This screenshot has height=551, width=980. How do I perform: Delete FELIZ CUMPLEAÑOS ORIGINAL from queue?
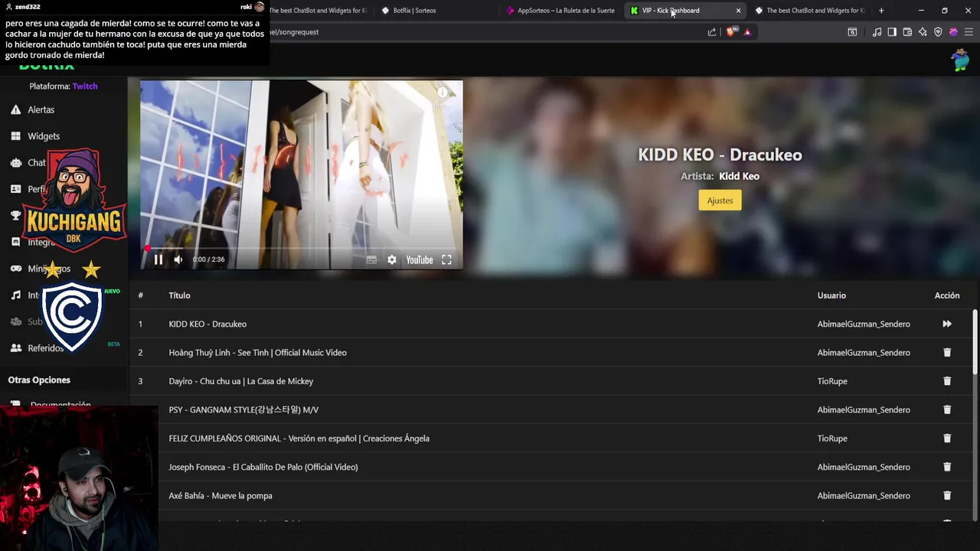point(947,439)
